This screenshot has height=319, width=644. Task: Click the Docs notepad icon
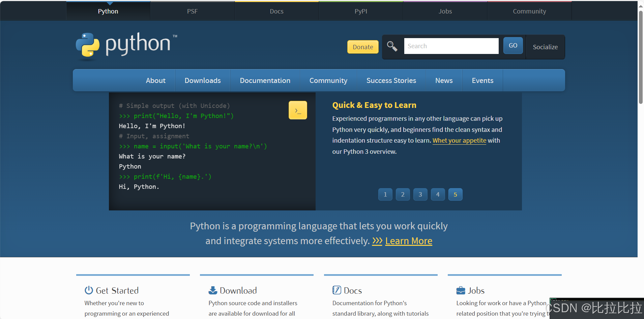336,290
